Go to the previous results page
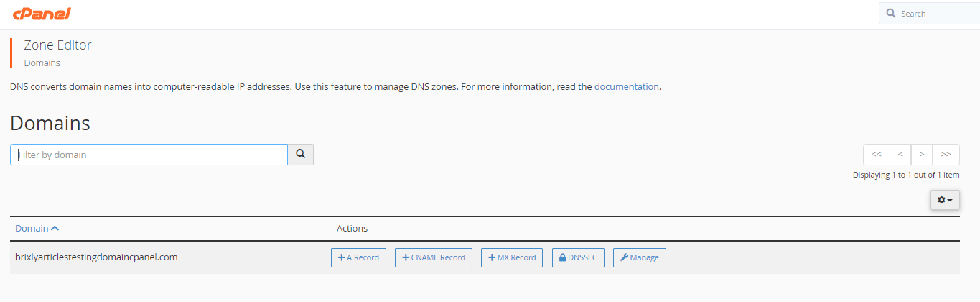980x302 pixels. point(900,155)
